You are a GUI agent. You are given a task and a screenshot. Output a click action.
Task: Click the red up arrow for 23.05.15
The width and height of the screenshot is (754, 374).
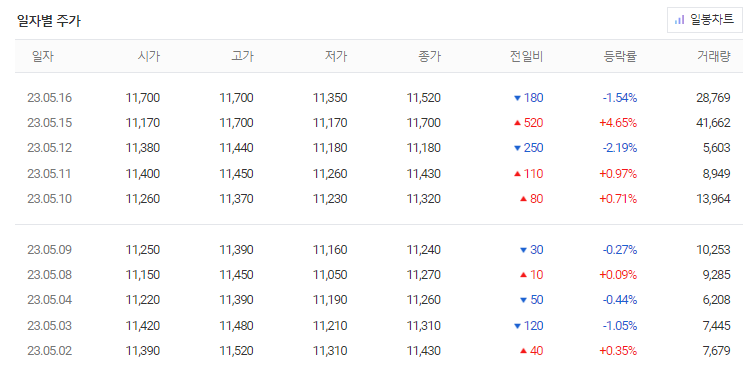517,123
